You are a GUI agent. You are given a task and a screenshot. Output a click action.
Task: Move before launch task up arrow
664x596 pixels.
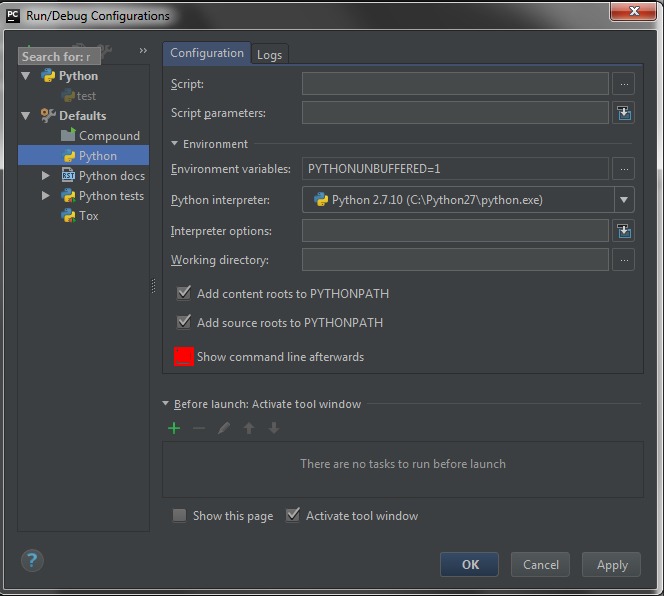coord(249,428)
